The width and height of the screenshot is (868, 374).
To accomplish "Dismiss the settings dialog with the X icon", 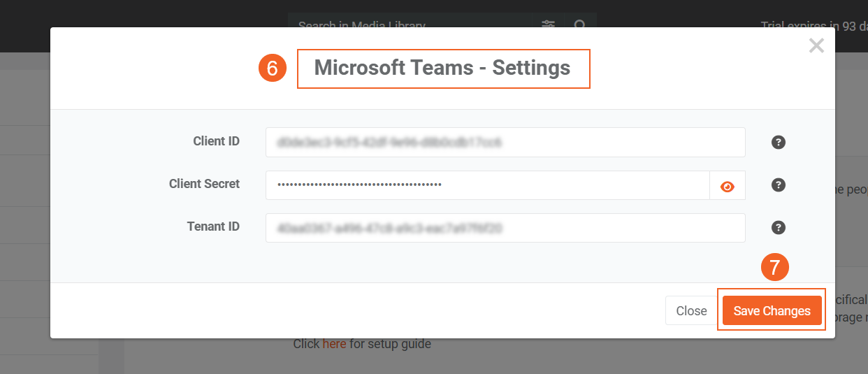I will [816, 46].
